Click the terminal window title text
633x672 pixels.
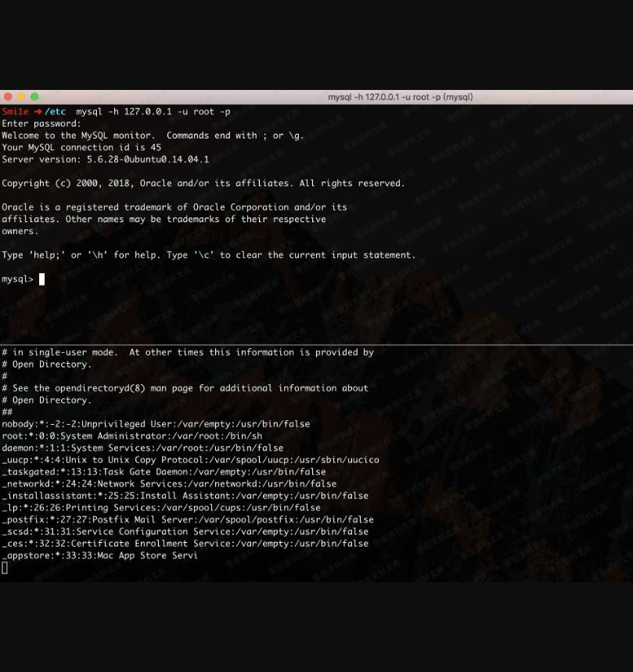pos(400,97)
